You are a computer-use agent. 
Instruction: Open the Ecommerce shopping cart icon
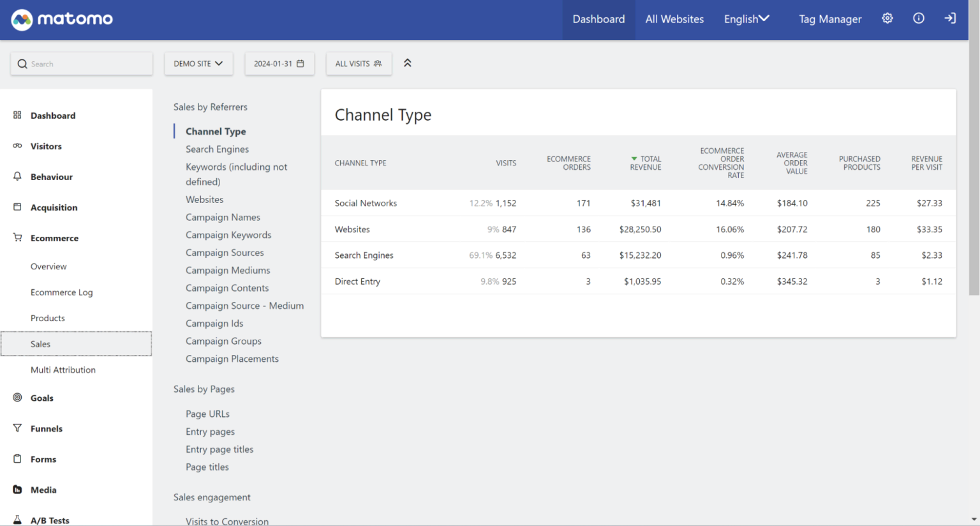pos(16,237)
